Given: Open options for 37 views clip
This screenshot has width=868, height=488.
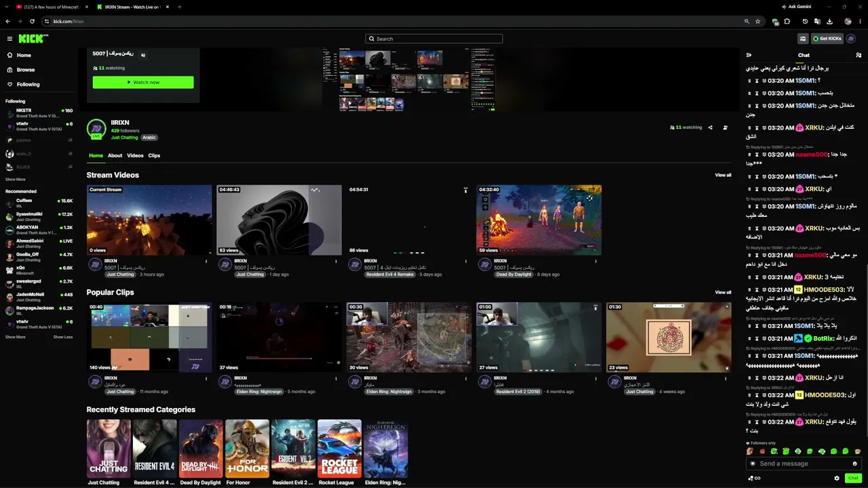Looking at the screenshot, I should 336,378.
